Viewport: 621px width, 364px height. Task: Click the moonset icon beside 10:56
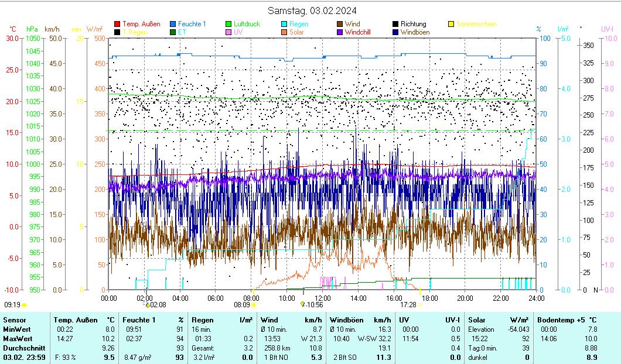pyautogui.click(x=303, y=304)
